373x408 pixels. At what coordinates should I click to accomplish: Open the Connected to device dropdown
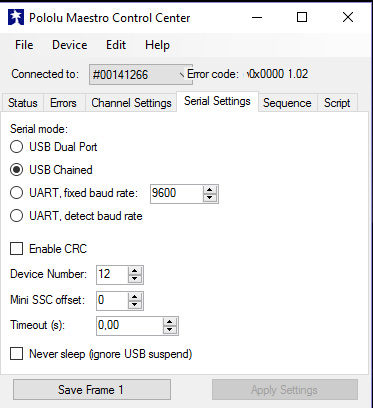click(141, 74)
